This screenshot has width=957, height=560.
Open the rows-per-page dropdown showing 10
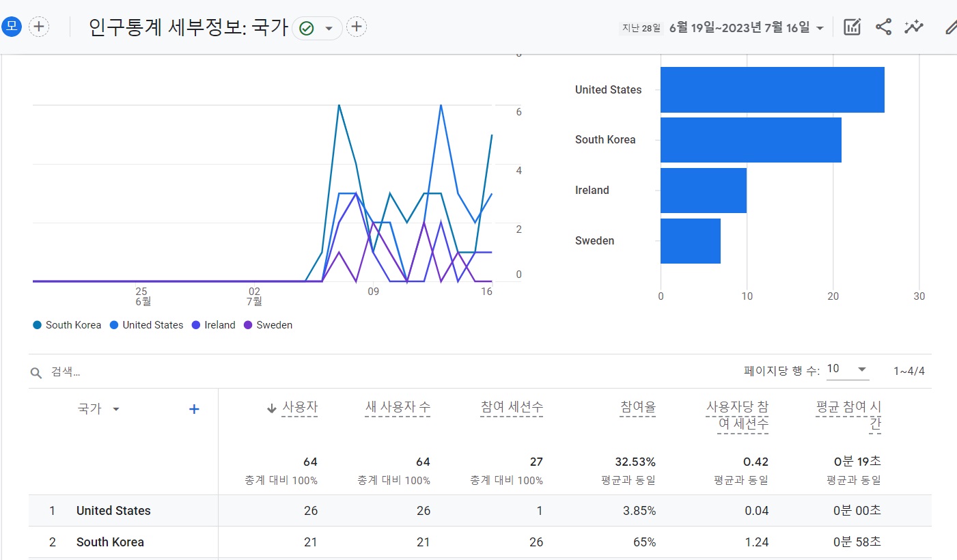(847, 369)
